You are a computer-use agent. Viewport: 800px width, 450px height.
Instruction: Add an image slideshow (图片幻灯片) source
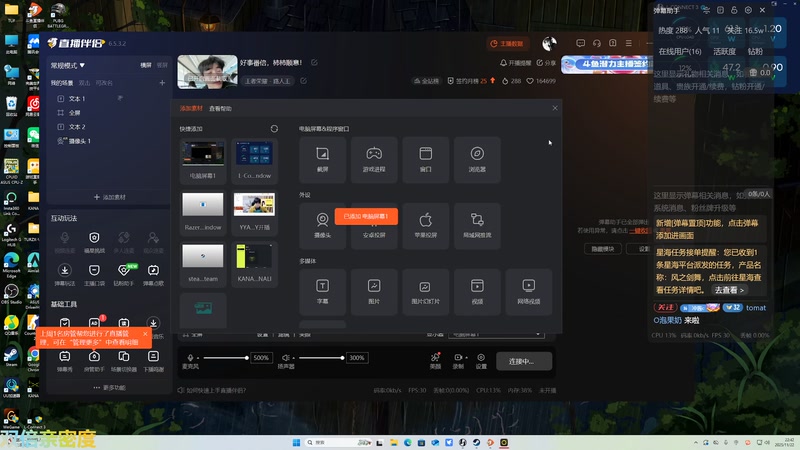coord(426,292)
